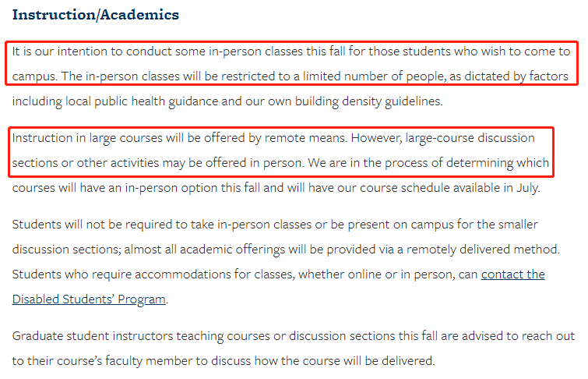Click the first red-highlighted text box
Screen dimensions: 588x379
tap(291, 63)
